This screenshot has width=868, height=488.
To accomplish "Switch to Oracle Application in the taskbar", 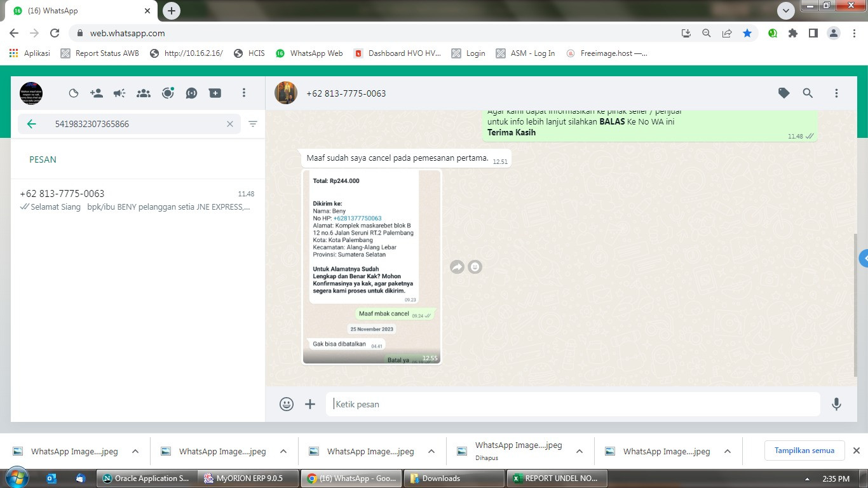I will [146, 478].
